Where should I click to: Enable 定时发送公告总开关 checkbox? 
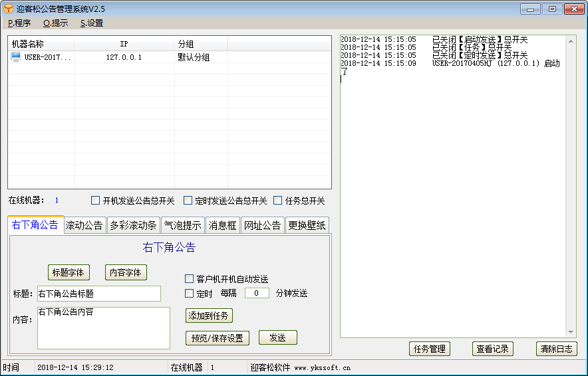[x=188, y=201]
